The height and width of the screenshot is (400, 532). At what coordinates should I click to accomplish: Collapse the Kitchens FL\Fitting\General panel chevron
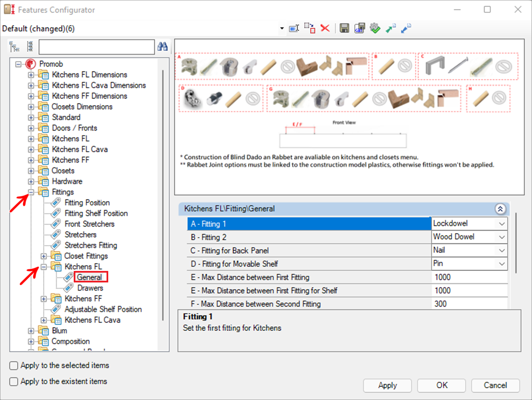click(500, 209)
